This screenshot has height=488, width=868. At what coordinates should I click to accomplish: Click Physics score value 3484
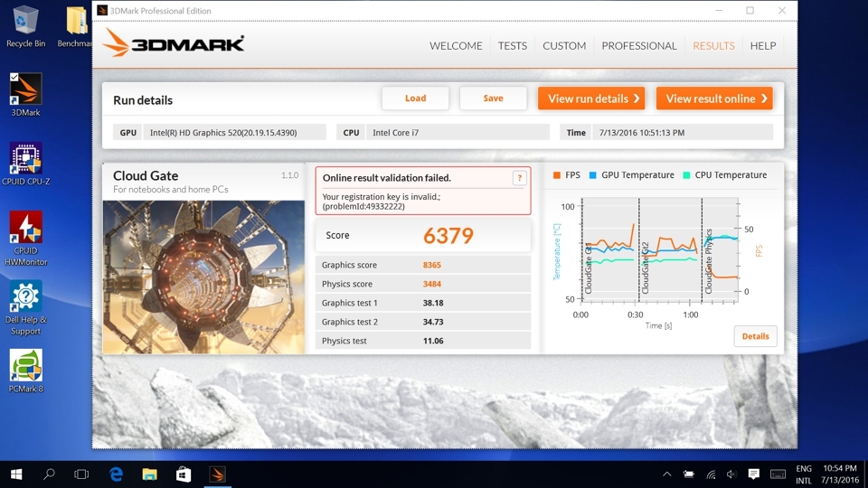tap(432, 284)
